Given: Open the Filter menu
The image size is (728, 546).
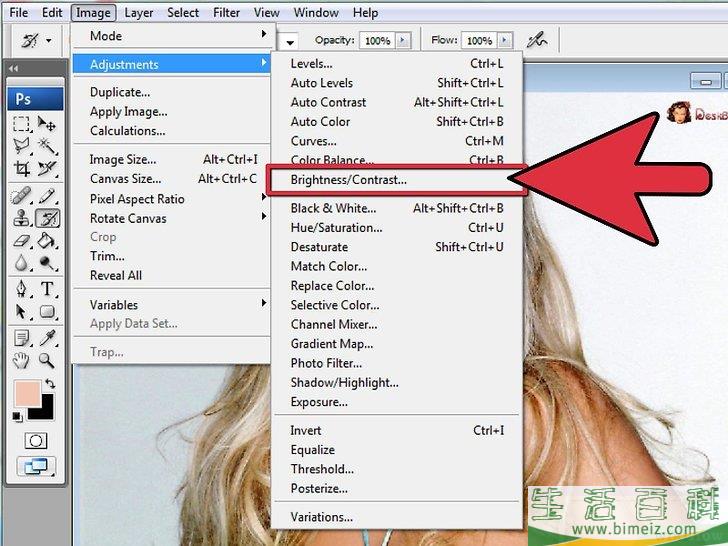Looking at the screenshot, I should 226,13.
